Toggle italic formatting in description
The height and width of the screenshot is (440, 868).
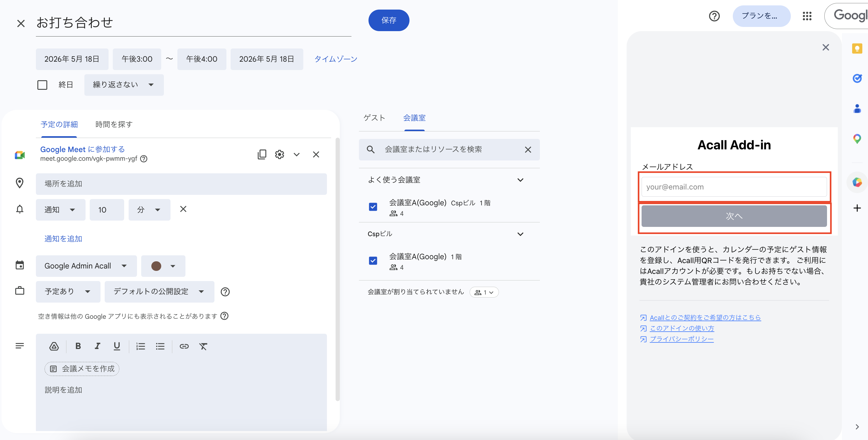[x=98, y=346]
